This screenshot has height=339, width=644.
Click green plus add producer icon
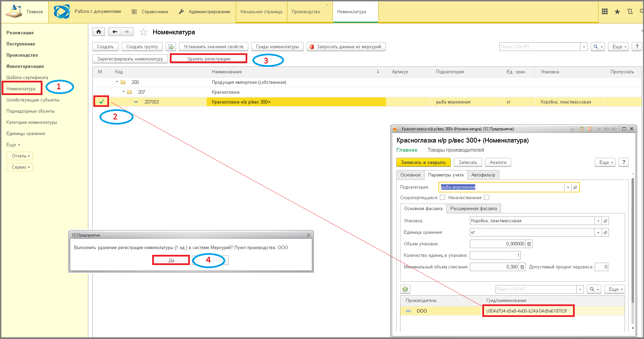coord(405,289)
